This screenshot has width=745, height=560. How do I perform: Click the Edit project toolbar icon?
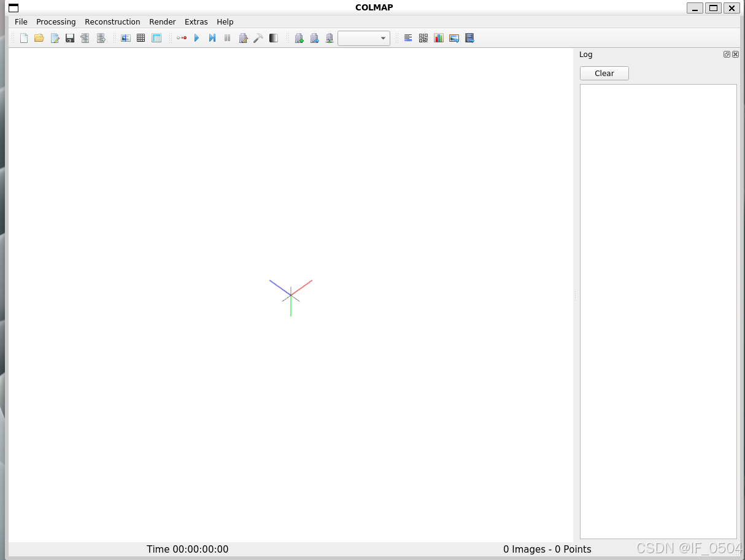coord(55,38)
